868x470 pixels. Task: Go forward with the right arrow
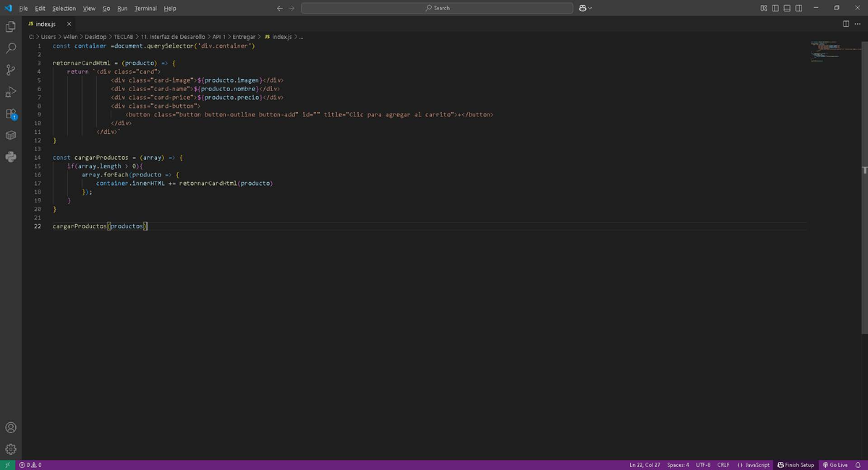point(292,8)
